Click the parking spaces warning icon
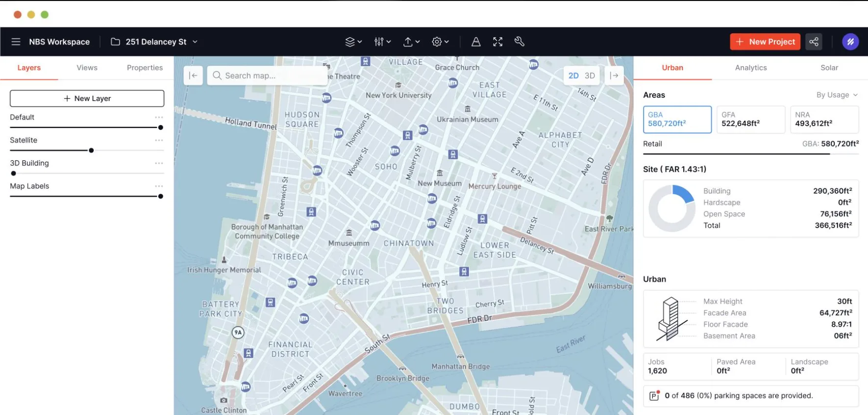 pos(654,395)
